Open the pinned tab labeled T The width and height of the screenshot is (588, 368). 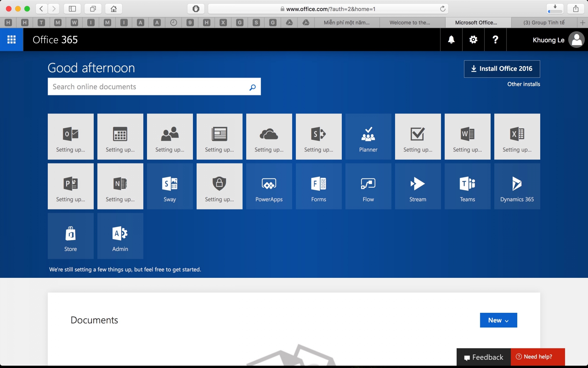[x=41, y=22]
